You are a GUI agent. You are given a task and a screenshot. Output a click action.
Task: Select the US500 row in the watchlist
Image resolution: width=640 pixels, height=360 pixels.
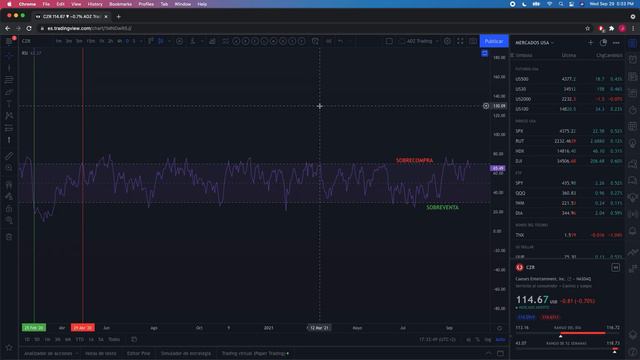[x=569, y=79]
